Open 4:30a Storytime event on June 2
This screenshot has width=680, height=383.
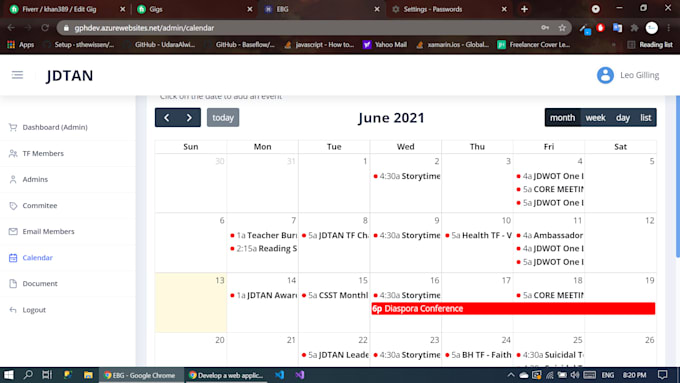click(x=406, y=176)
